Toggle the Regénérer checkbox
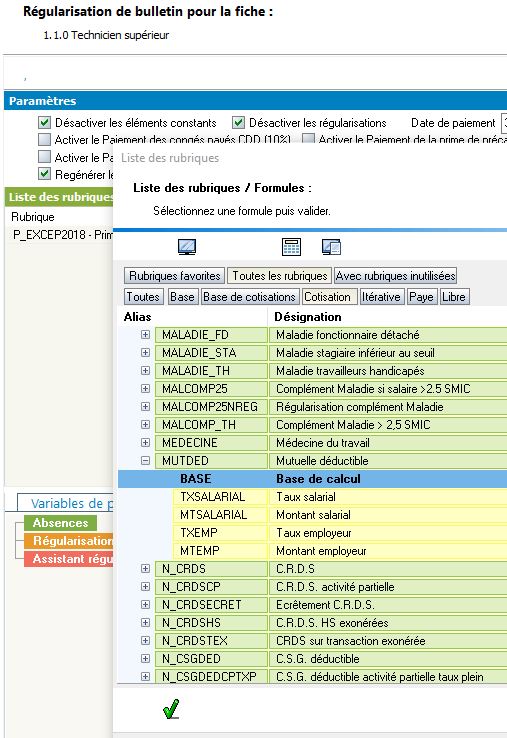Screen dimensions: 507x738 point(44,174)
